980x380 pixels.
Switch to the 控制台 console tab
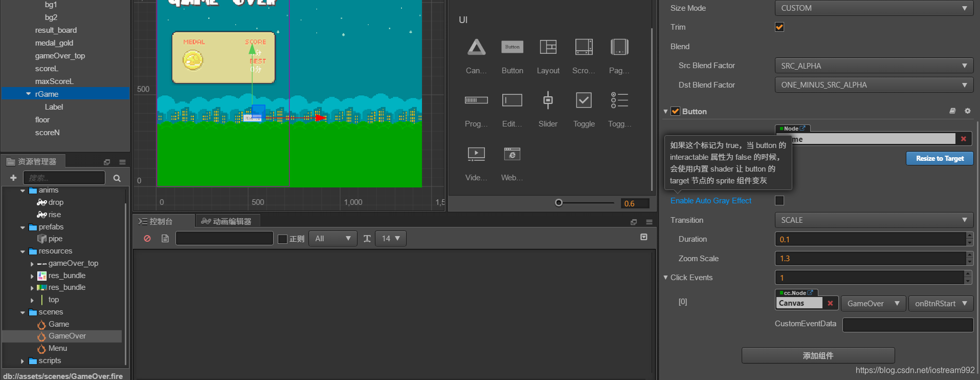pos(164,221)
